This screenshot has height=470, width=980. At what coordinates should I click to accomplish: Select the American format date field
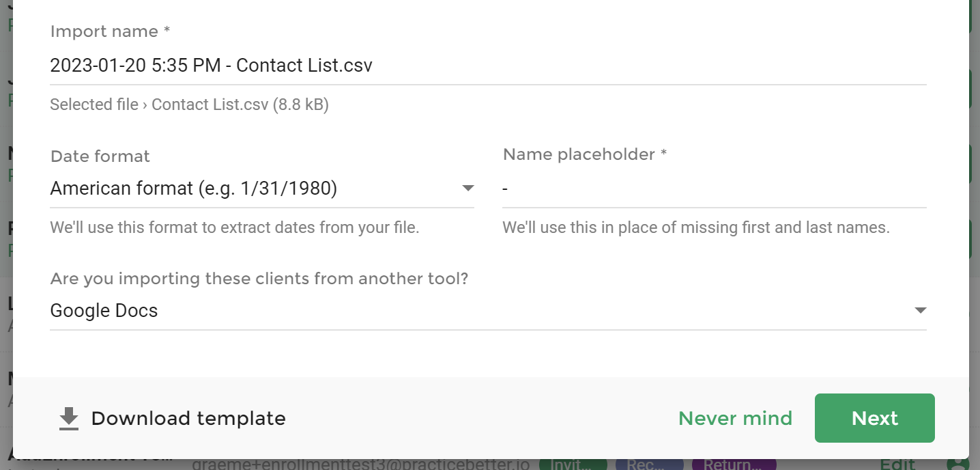[x=262, y=189]
